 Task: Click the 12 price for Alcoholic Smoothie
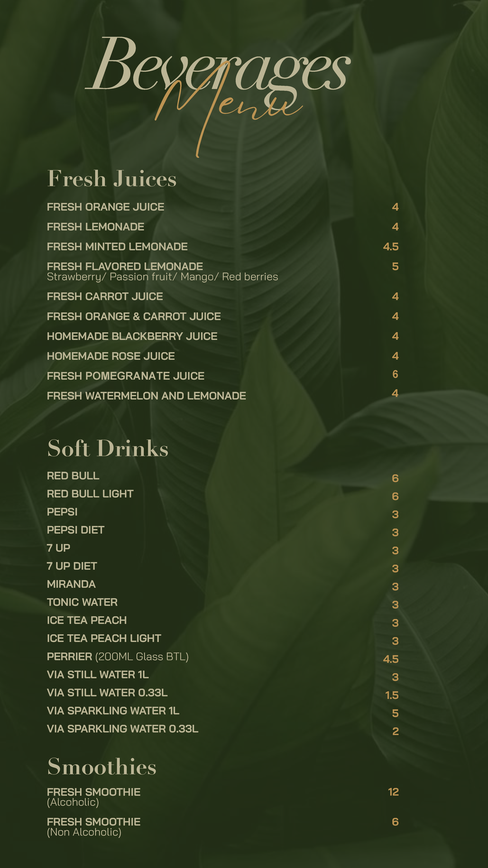(393, 792)
